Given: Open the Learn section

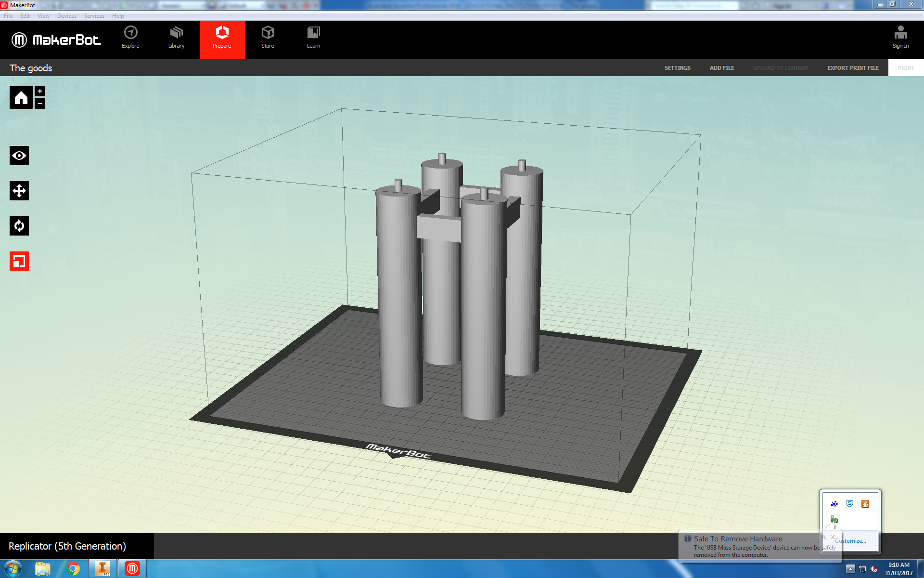Looking at the screenshot, I should click(313, 38).
